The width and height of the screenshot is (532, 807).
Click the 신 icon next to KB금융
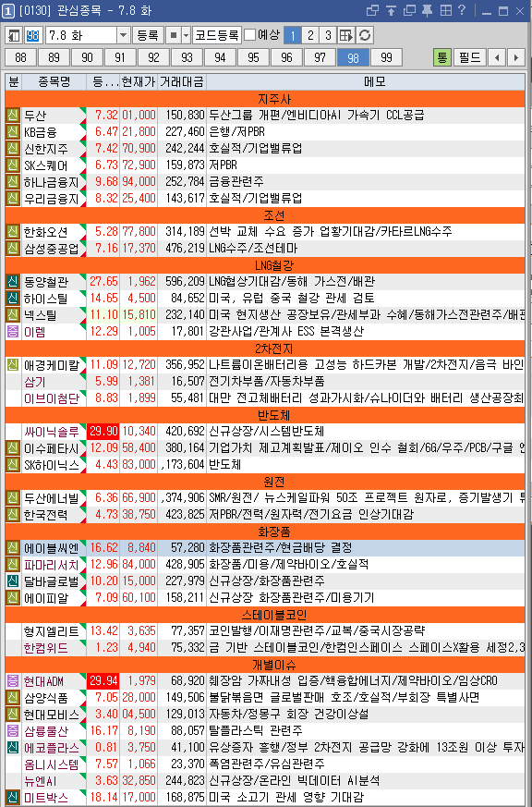(13, 132)
